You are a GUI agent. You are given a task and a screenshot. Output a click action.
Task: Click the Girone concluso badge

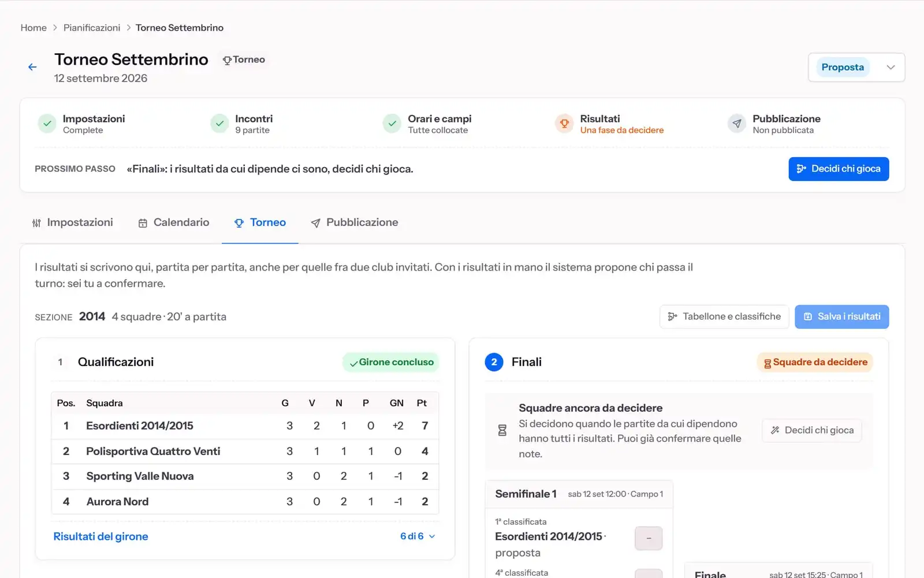[391, 362]
